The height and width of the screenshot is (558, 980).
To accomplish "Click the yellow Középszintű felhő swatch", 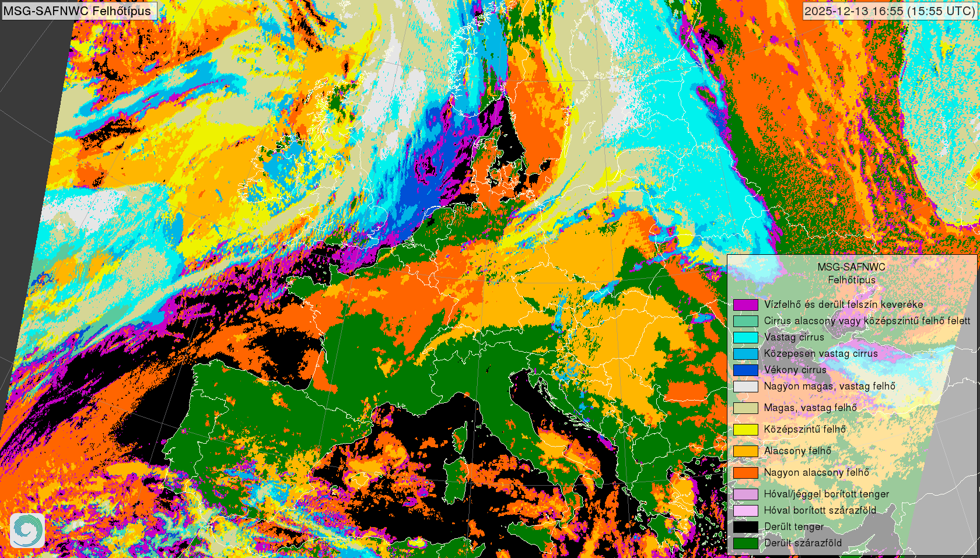I will pos(745,429).
